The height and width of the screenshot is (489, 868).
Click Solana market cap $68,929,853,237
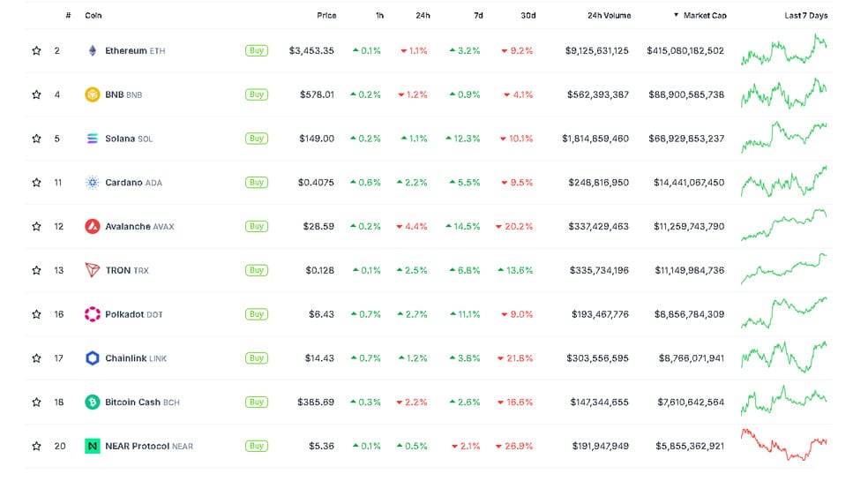coord(686,139)
